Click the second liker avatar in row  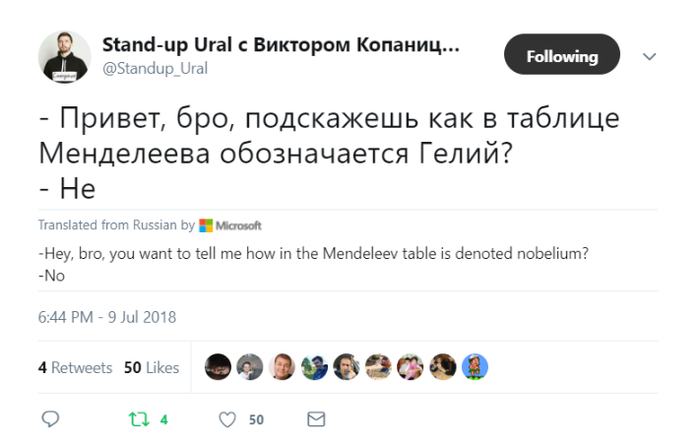coord(250,367)
